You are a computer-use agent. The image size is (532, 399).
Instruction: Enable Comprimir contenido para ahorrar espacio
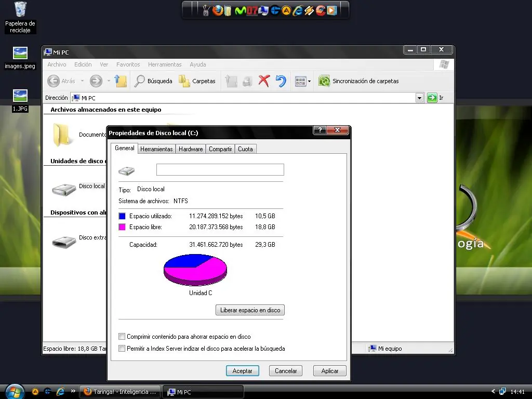click(122, 337)
